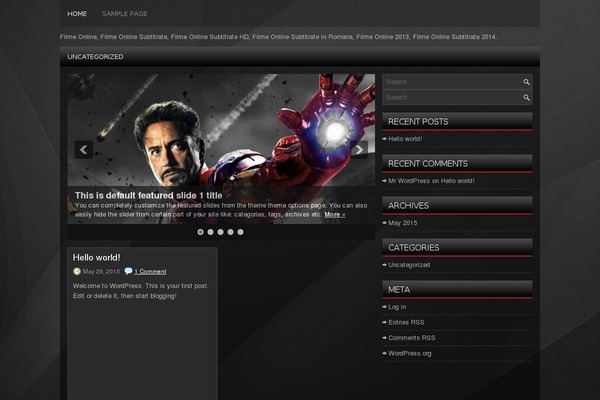The height and width of the screenshot is (400, 600).
Task: Open the 1 Comment link
Action: pos(150,271)
